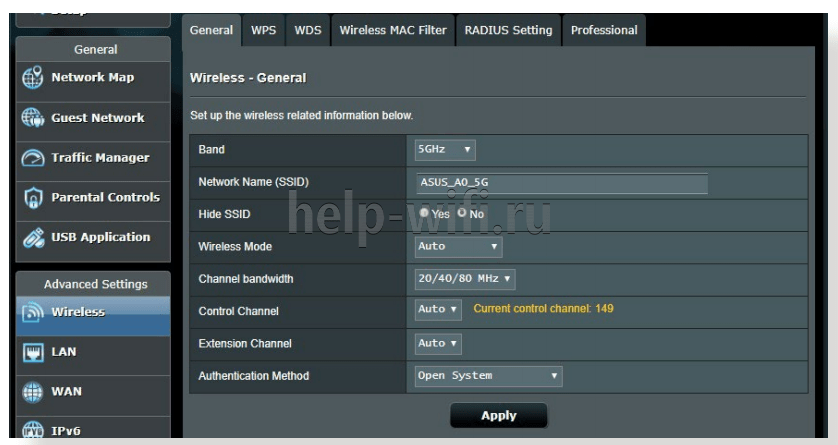Select the Parental Controls lock icon
Image resolution: width=838 pixels, height=445 pixels.
pyautogui.click(x=33, y=198)
